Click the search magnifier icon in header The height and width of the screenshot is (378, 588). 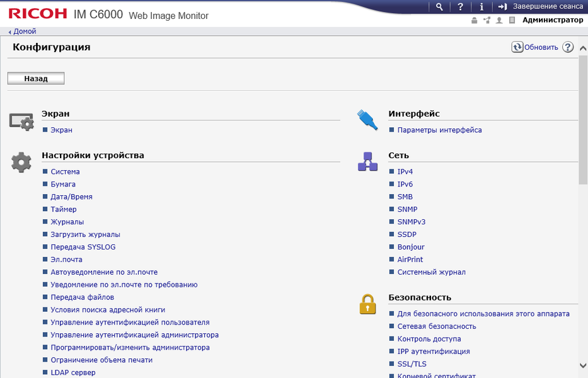pos(439,7)
